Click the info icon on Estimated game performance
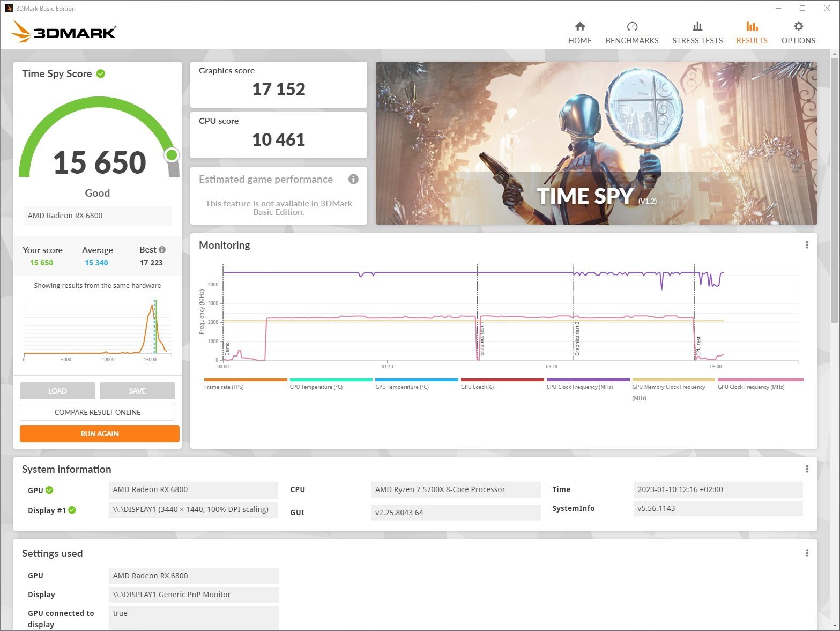The width and height of the screenshot is (840, 631). point(353,179)
